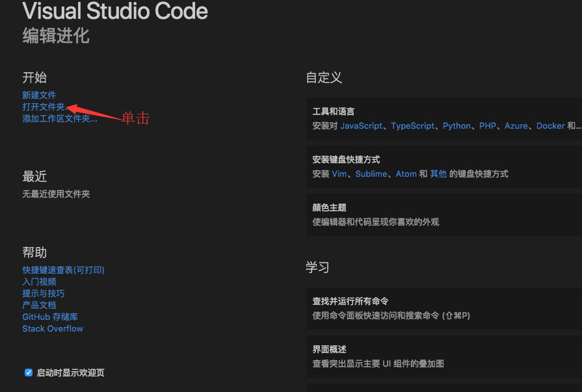The image size is (582, 392).
Task: Click 添加工作区文件夹 to add workspace folder
Action: 60,118
